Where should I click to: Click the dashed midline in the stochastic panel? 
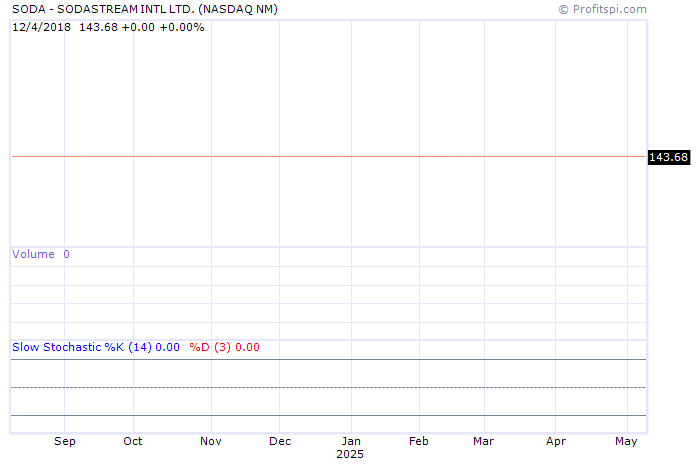pyautogui.click(x=329, y=387)
